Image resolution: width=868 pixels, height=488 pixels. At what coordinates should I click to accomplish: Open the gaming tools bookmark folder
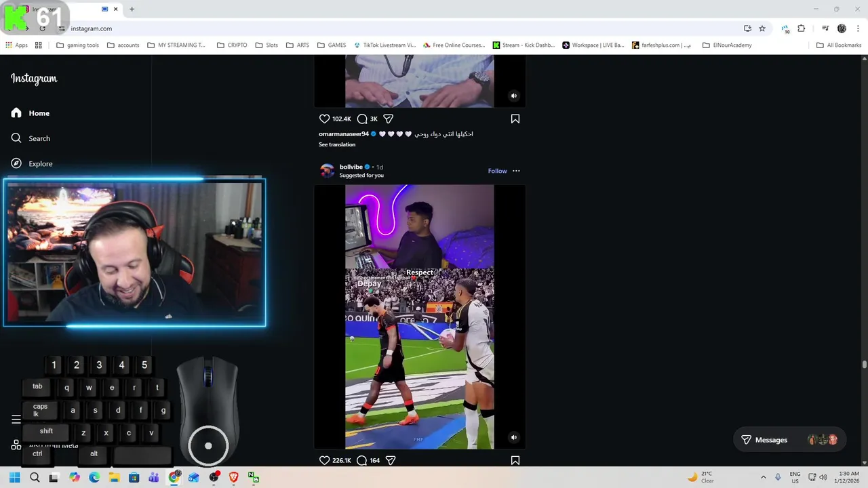[78, 45]
